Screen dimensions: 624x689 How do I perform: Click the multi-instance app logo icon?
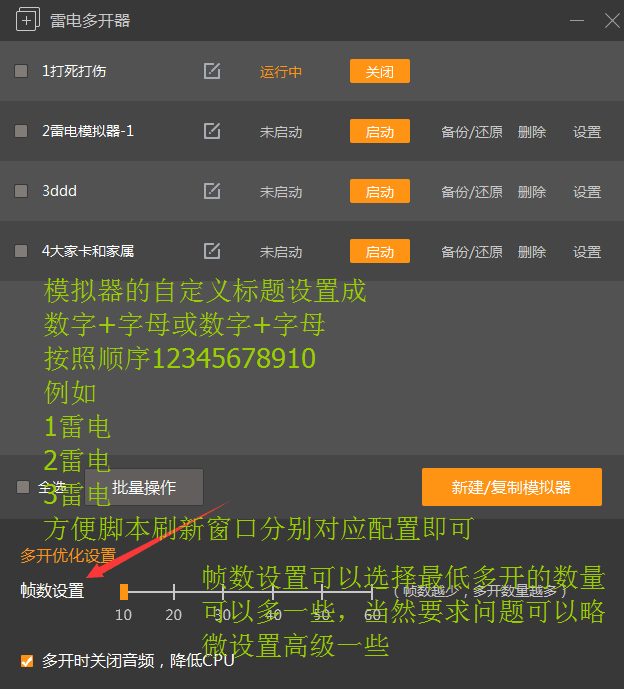[27, 20]
